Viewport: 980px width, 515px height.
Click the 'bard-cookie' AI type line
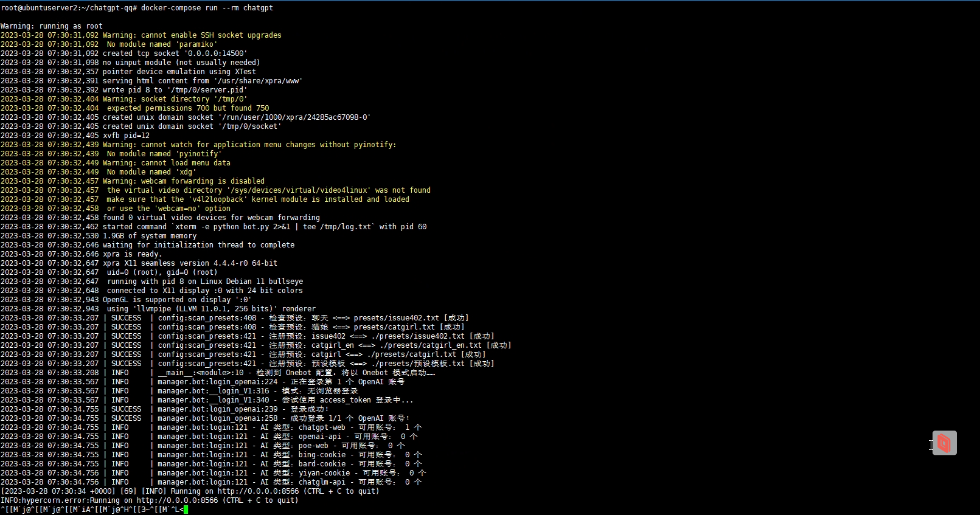(211, 464)
